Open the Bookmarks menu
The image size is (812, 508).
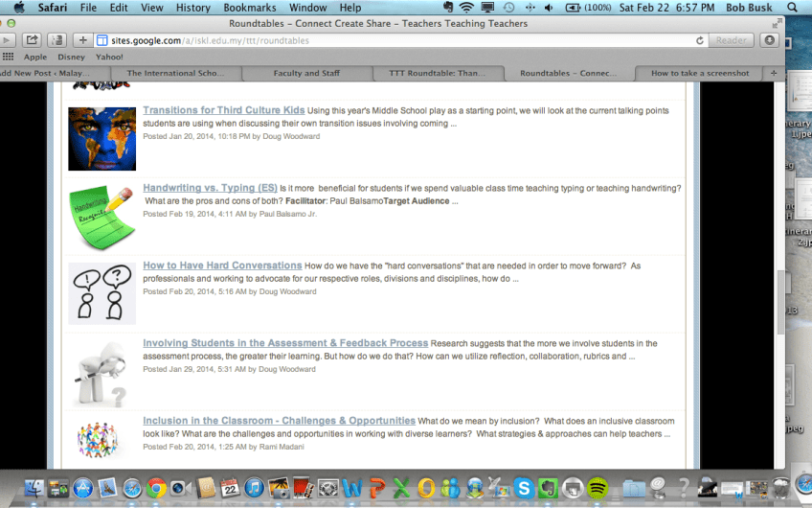249,8
